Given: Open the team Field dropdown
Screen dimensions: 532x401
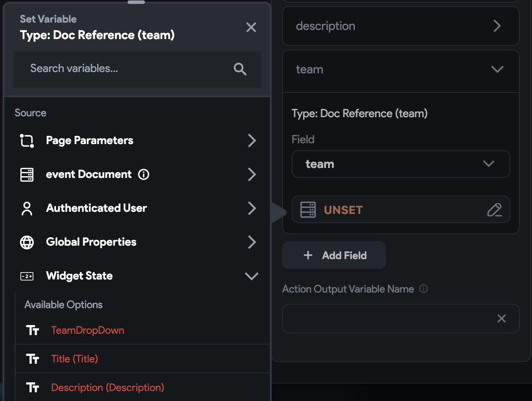Looking at the screenshot, I should tap(401, 164).
